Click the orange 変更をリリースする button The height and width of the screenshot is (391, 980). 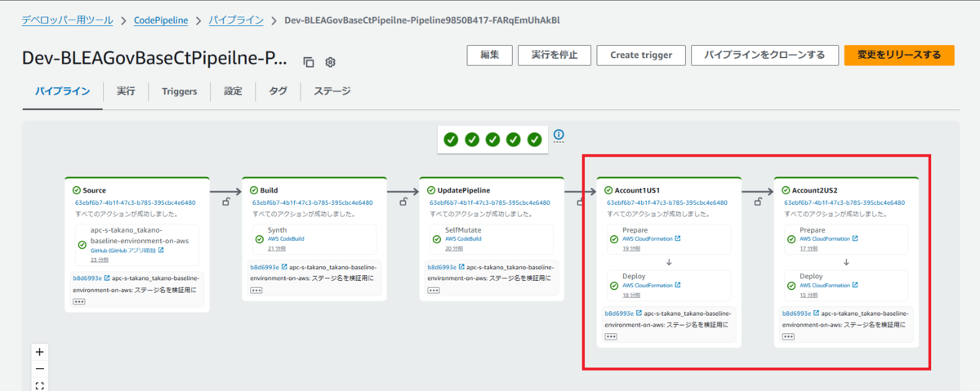point(899,55)
